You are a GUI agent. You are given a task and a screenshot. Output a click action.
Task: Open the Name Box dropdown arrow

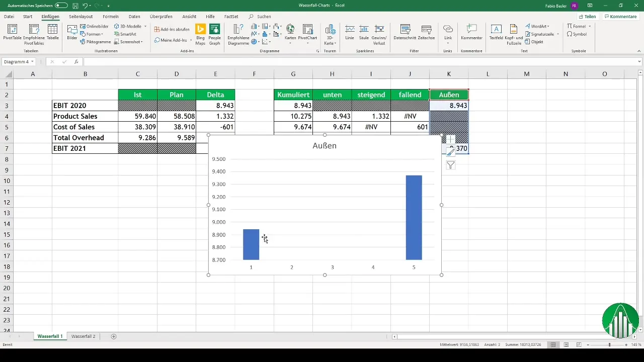[32, 62]
